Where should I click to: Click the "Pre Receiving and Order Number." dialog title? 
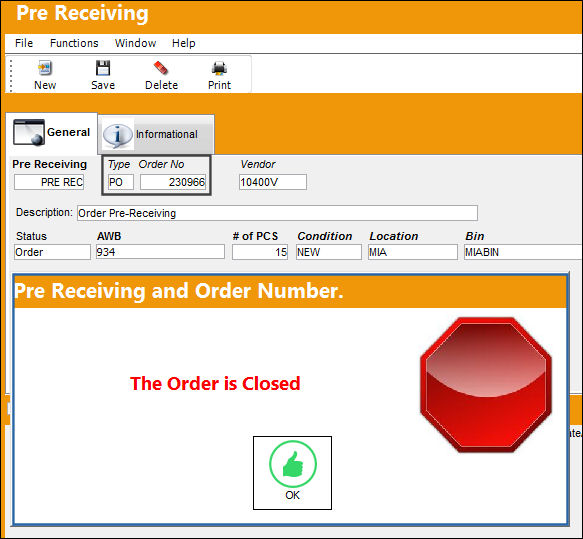coord(179,291)
